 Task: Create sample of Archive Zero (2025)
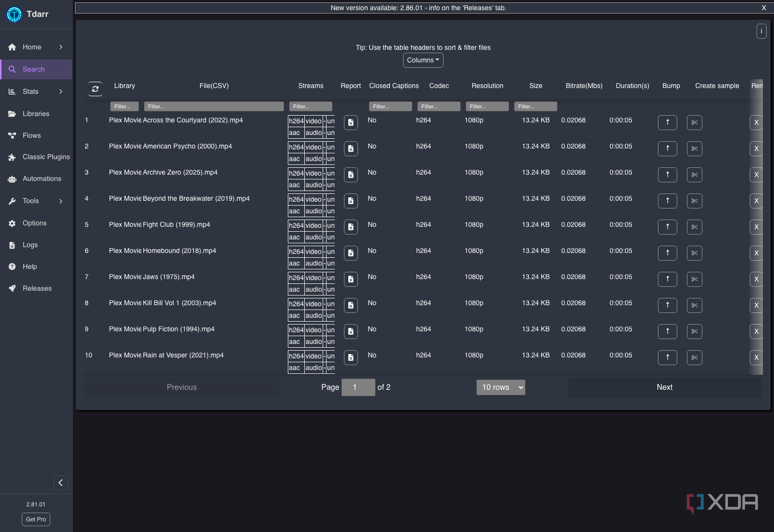pyautogui.click(x=695, y=175)
